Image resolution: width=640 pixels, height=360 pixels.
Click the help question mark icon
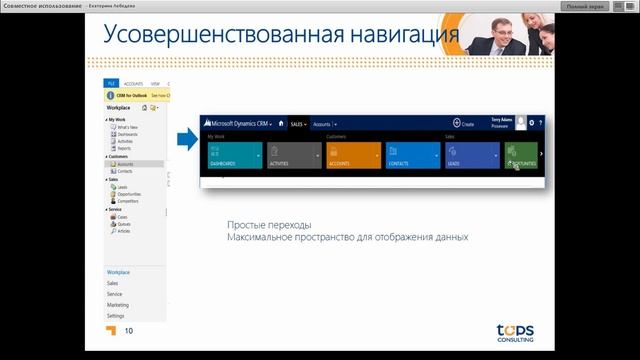pos(540,123)
